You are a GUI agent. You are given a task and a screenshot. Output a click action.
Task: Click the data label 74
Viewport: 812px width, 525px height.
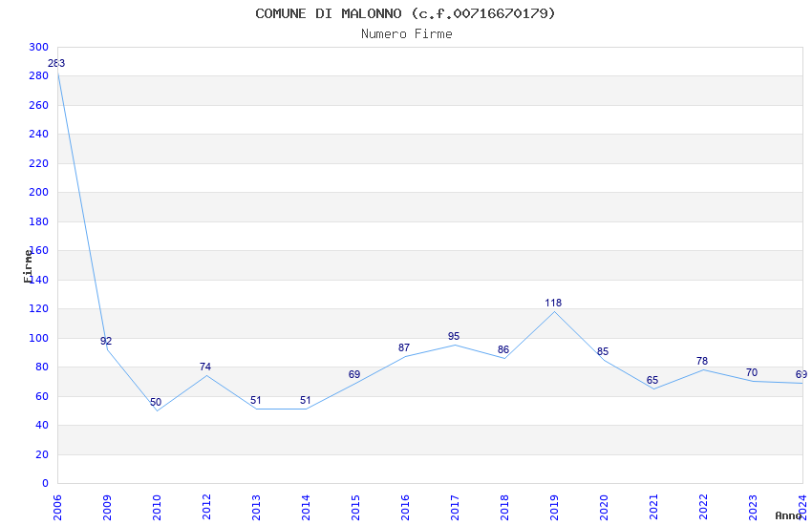pos(205,367)
